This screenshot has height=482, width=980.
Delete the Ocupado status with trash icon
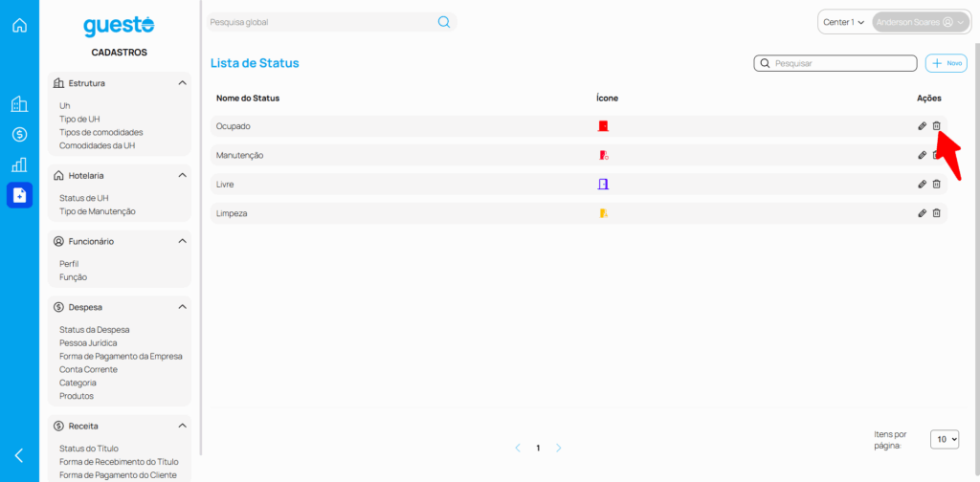(937, 126)
